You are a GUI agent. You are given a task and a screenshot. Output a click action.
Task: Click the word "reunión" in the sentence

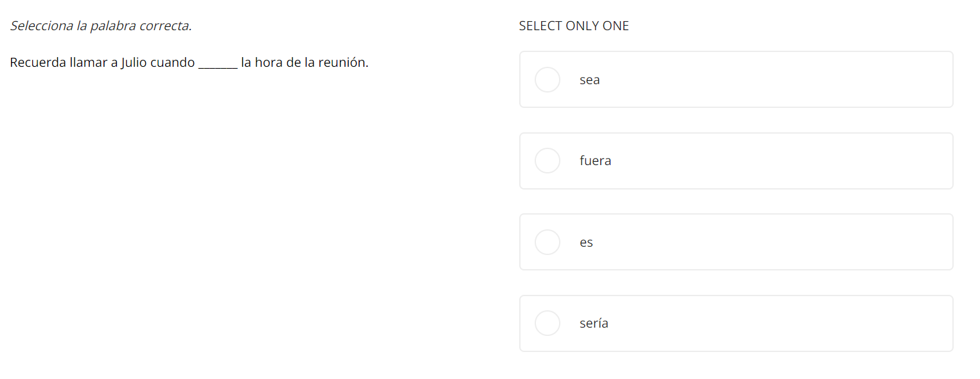[x=343, y=63]
